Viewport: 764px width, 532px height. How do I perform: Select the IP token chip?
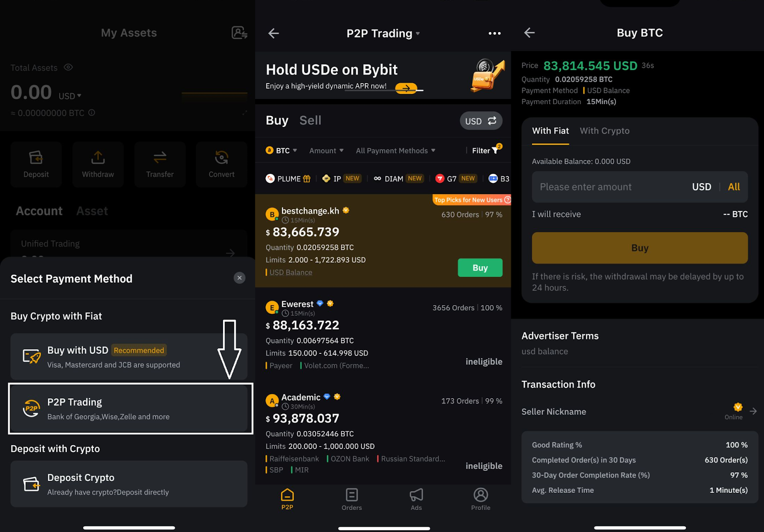click(342, 179)
